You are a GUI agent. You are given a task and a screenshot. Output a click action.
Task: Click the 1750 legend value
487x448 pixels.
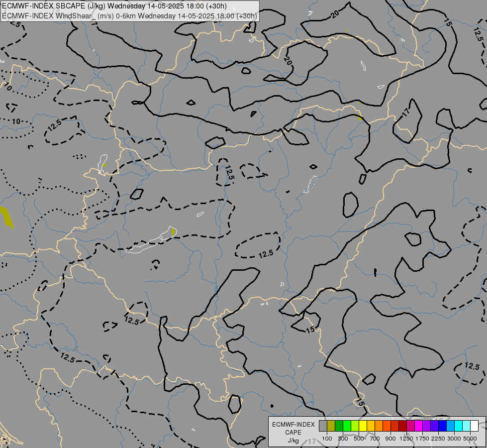(422, 439)
